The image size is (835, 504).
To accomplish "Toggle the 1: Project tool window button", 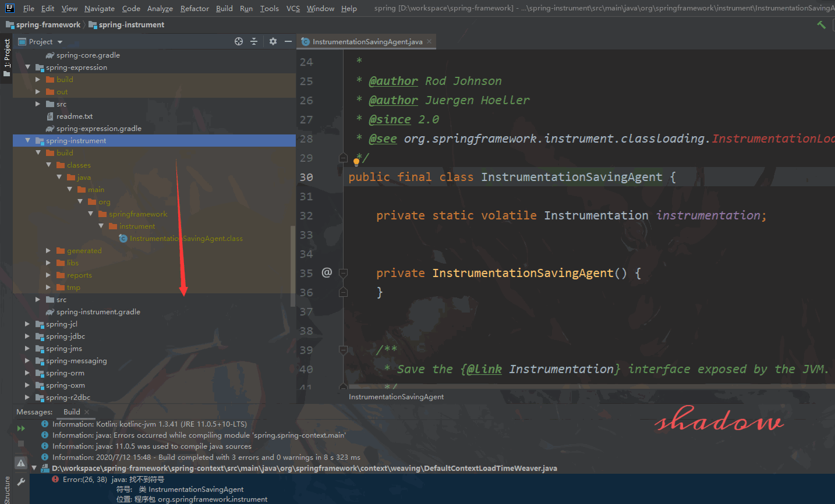I will 6,58.
